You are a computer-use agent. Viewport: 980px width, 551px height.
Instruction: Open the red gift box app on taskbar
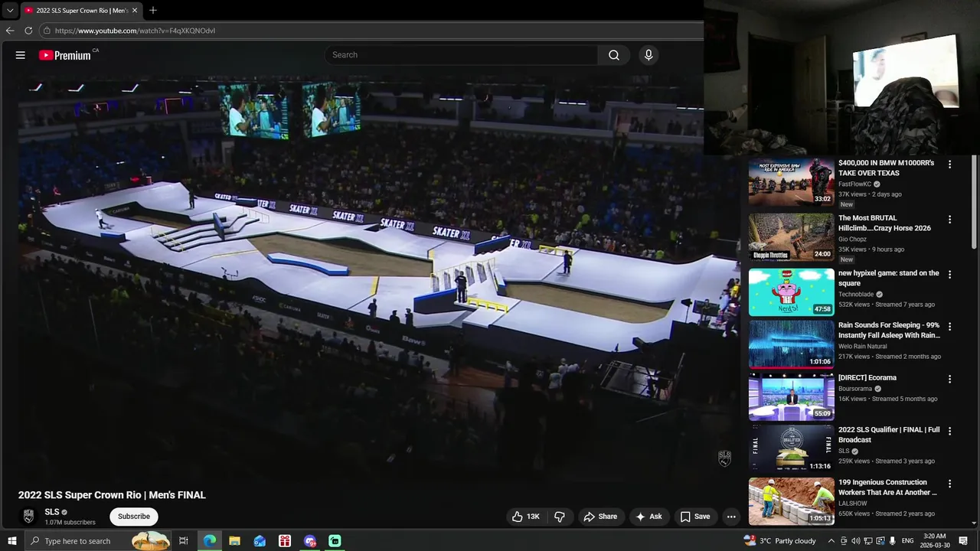tap(285, 541)
